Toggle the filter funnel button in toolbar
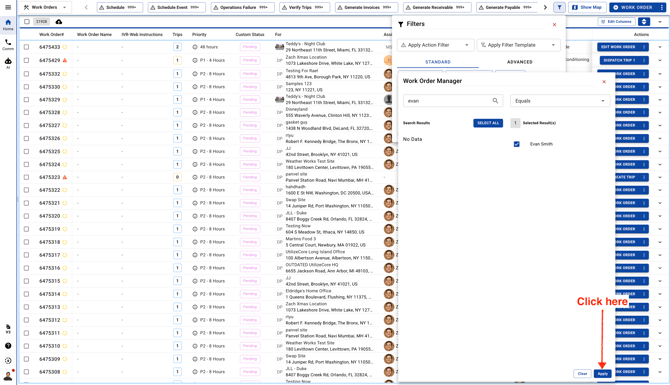Viewport: 670px width, 385px height. [559, 7]
